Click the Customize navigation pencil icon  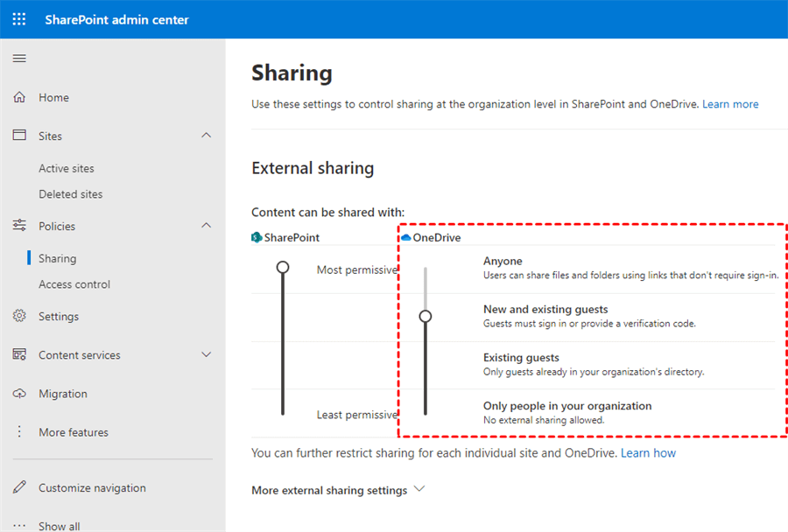click(x=19, y=488)
